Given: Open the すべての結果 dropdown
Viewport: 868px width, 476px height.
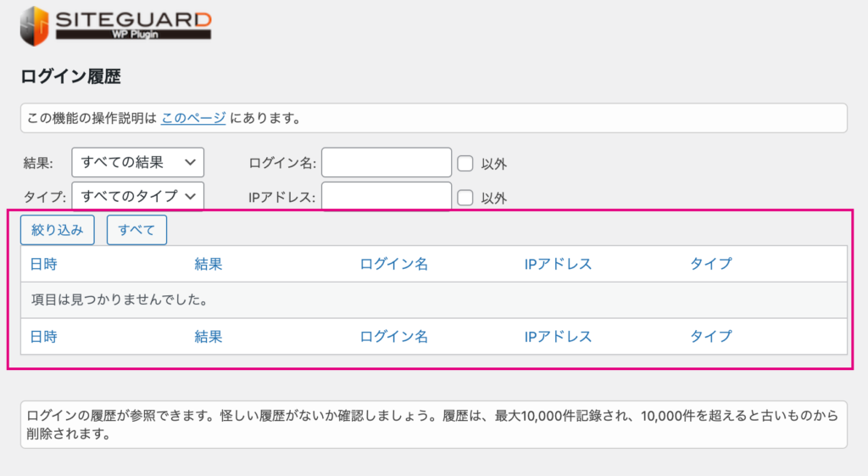Looking at the screenshot, I should pyautogui.click(x=138, y=162).
